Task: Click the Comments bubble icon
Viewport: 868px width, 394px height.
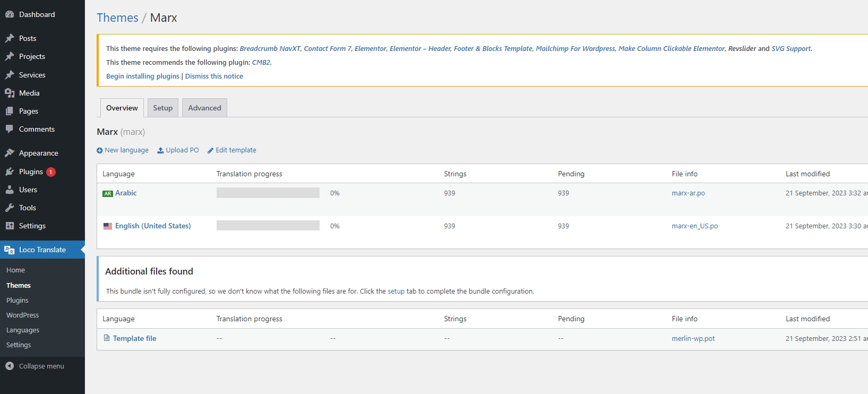Action: tap(10, 129)
